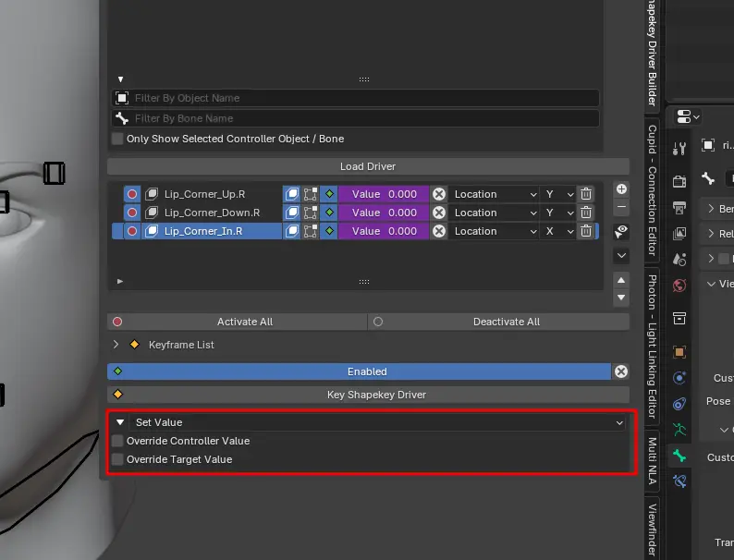Open the World properties tab icon

(x=680, y=286)
